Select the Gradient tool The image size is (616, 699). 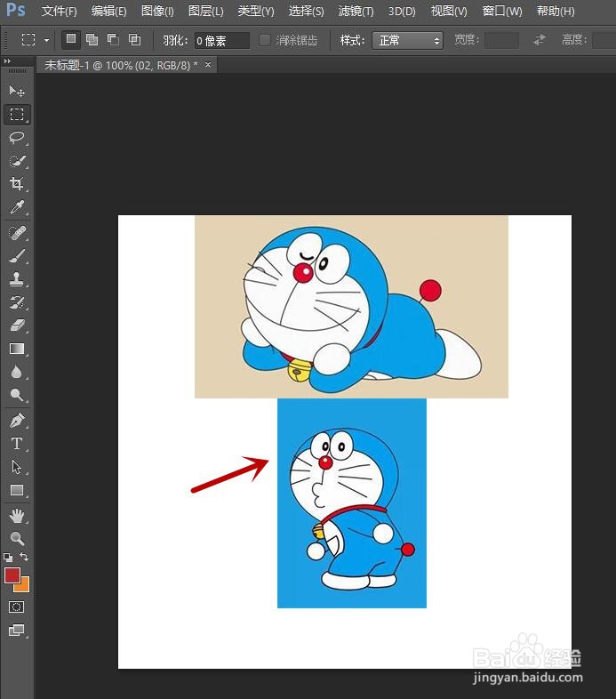(x=17, y=349)
